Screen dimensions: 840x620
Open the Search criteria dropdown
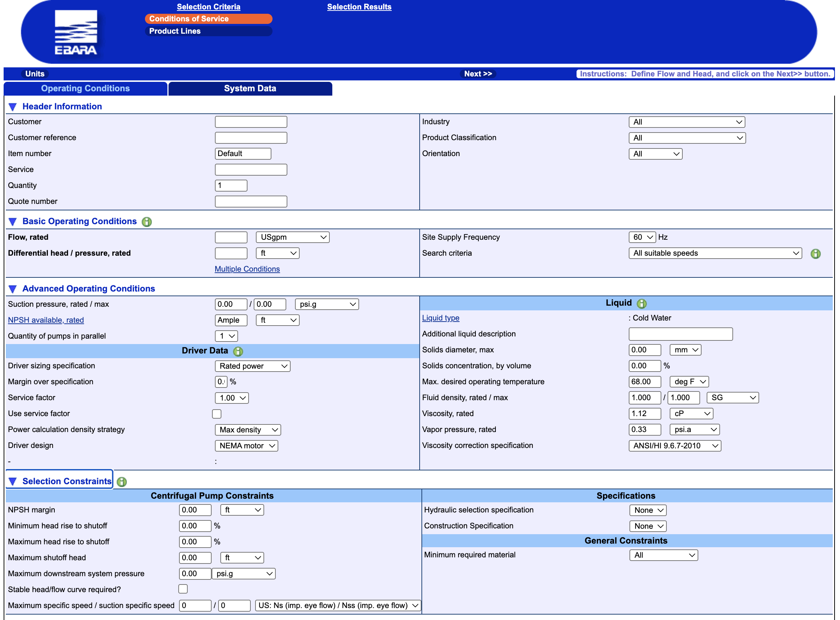tap(715, 254)
